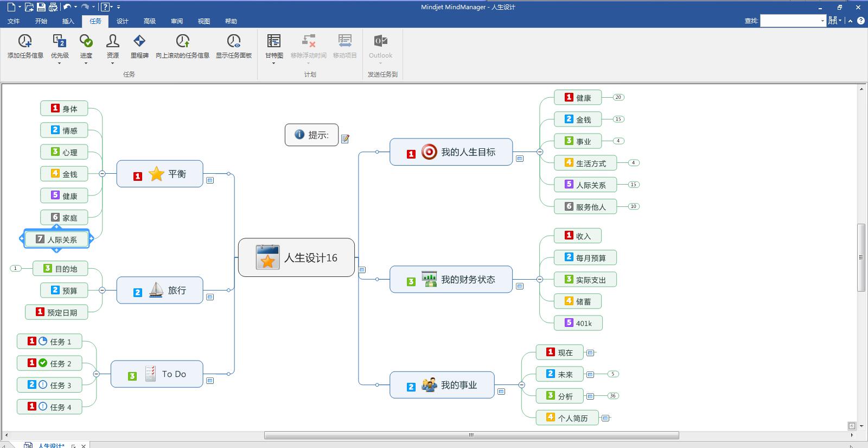Collapse the To Do branch minus toggle

[x=96, y=374]
